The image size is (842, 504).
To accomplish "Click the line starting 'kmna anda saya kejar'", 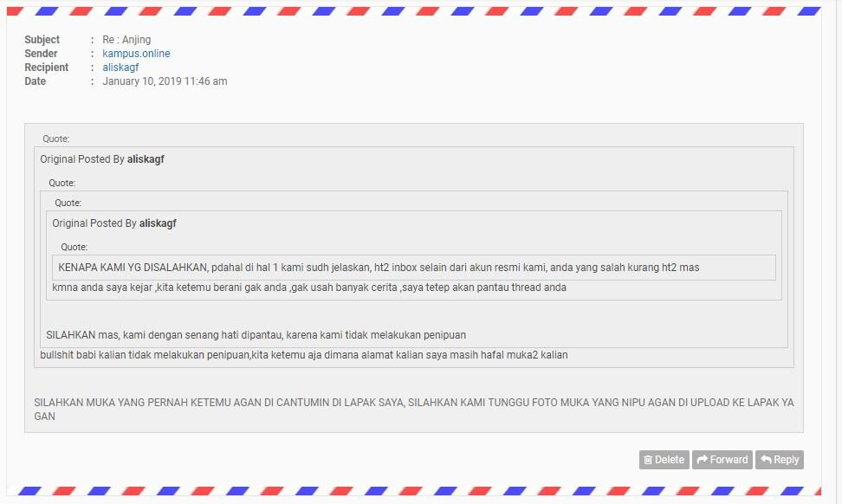I will (309, 288).
